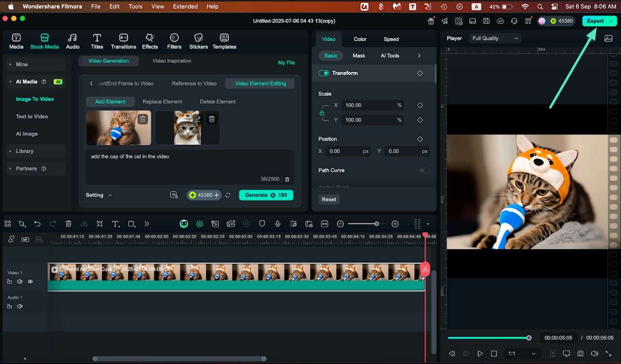Viewport: 621px width, 364px height.
Task: Open the Video Inspiration tab
Action: pyautogui.click(x=172, y=61)
